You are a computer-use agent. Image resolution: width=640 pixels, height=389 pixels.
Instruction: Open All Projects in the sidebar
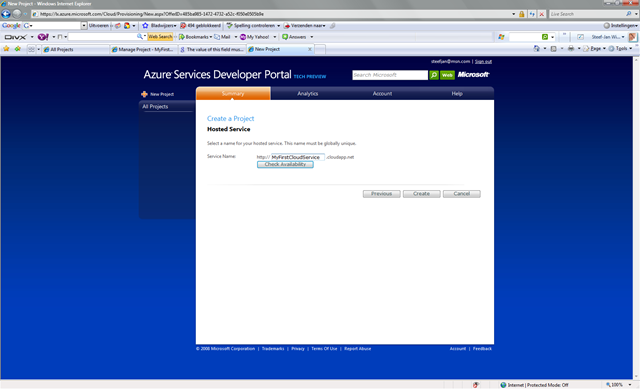click(155, 107)
